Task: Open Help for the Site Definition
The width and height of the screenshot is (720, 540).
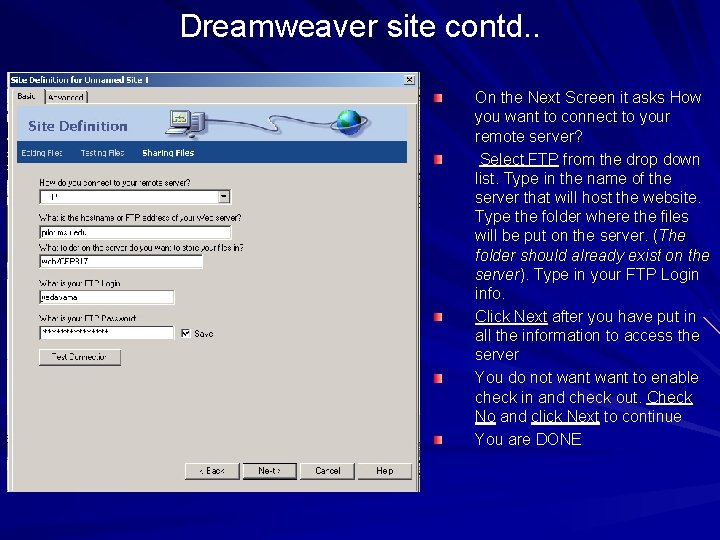Action: (384, 471)
